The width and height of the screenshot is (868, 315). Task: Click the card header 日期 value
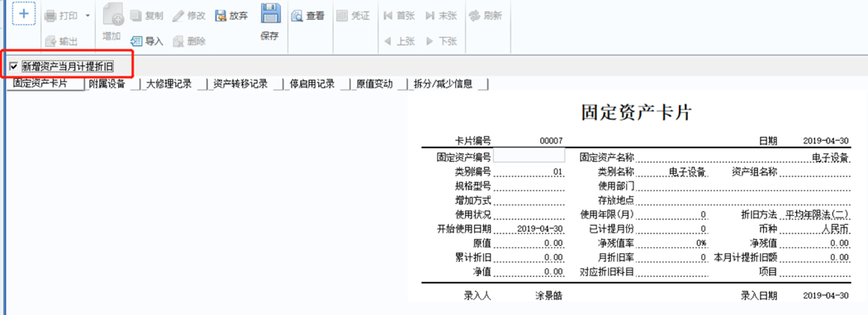pyautogui.click(x=825, y=141)
